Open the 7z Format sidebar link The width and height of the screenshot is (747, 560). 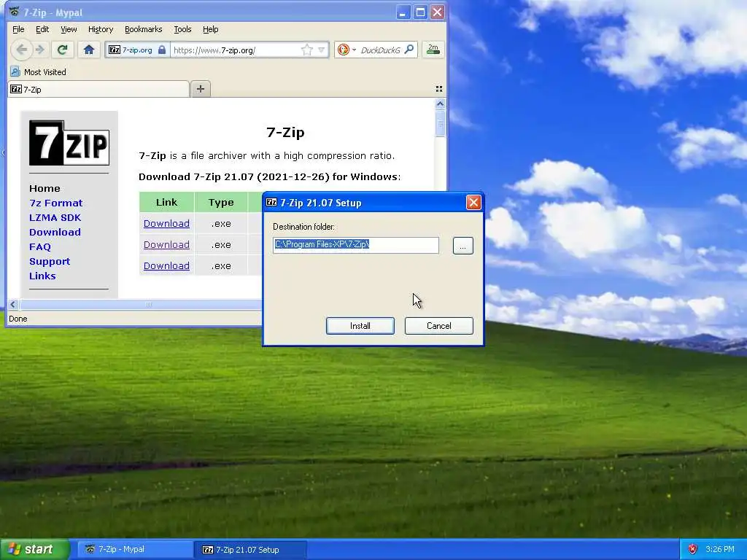55,203
